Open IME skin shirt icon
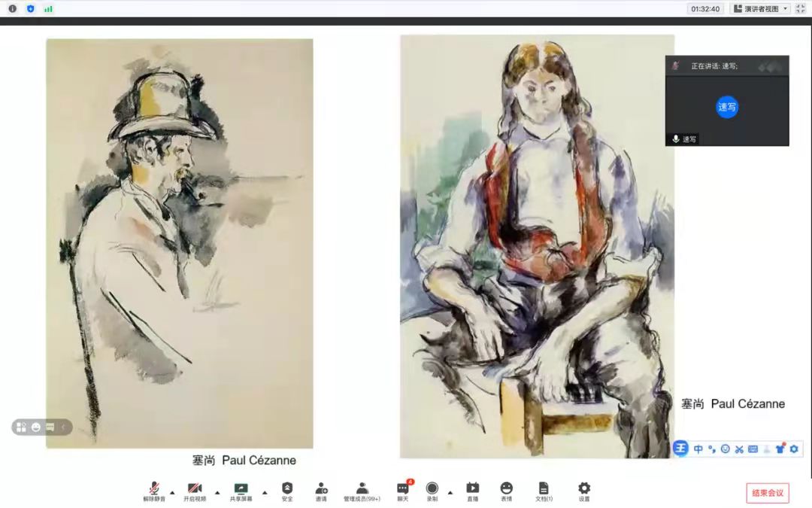The width and height of the screenshot is (812, 508). (780, 449)
